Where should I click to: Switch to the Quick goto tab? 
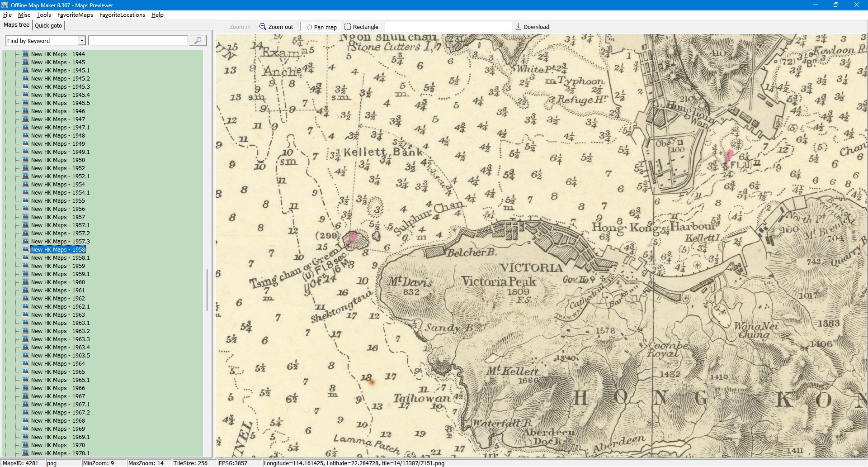pos(48,25)
